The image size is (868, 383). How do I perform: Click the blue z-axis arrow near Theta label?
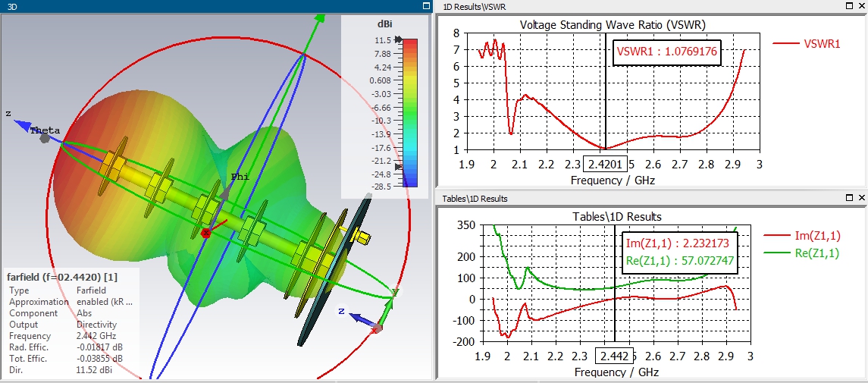(24, 125)
